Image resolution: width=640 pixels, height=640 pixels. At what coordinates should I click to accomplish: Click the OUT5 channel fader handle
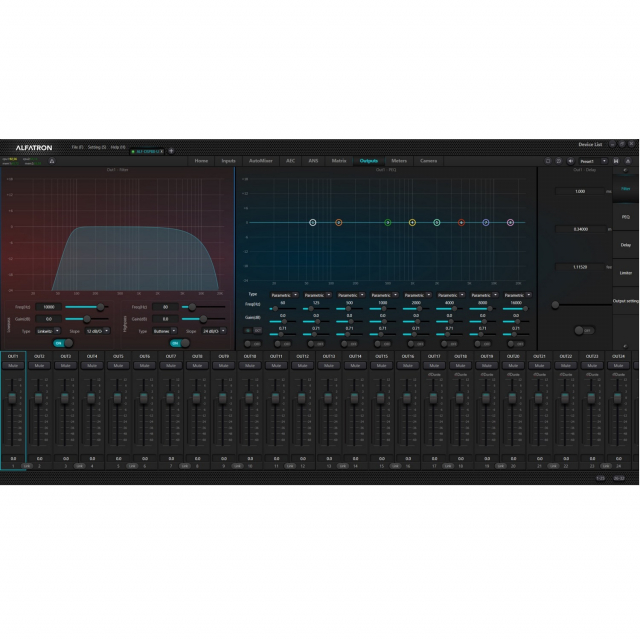(x=118, y=398)
